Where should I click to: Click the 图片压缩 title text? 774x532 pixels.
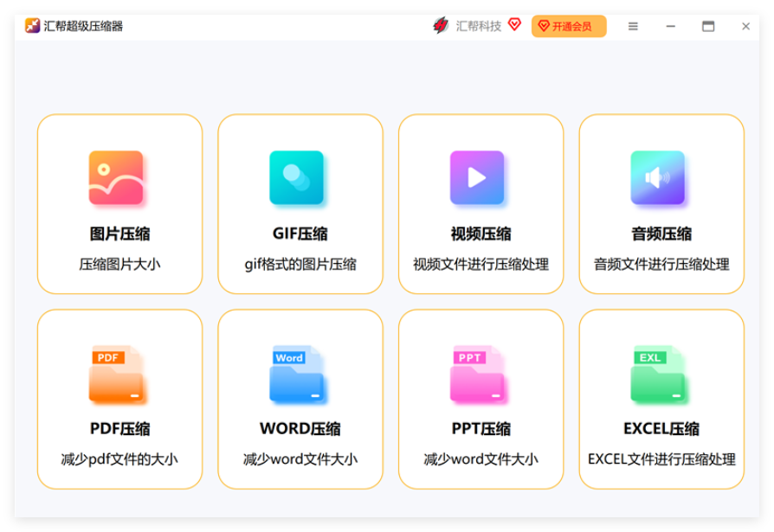119,234
